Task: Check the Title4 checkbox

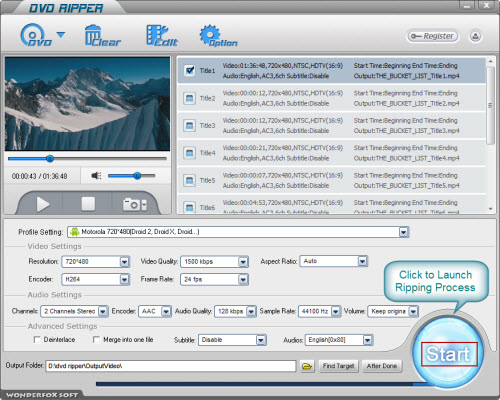Action: 190,153
